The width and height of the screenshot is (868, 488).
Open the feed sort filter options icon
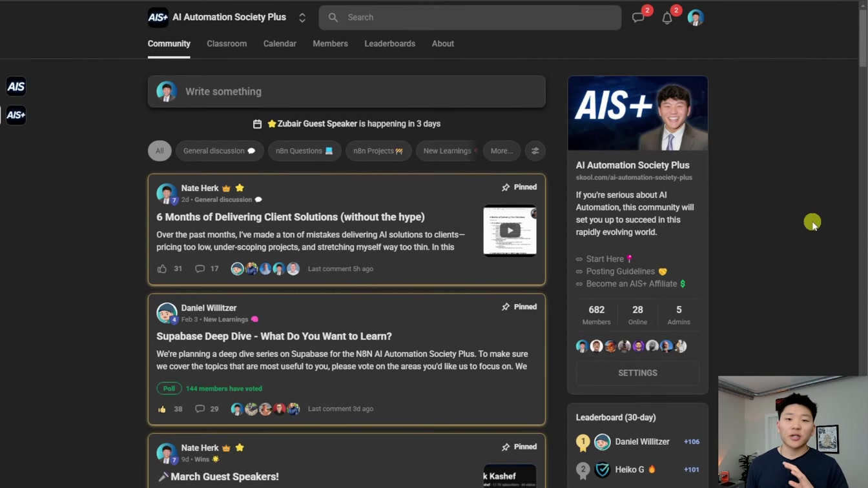click(535, 151)
